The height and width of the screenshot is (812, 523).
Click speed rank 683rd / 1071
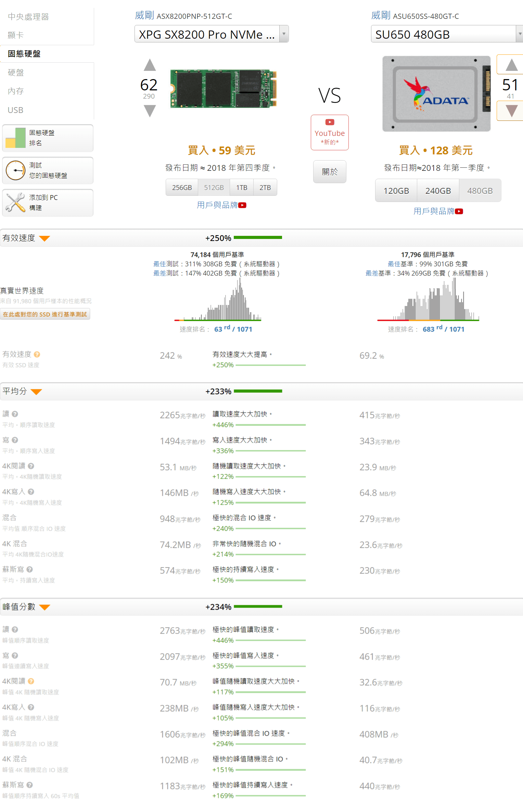[443, 329]
